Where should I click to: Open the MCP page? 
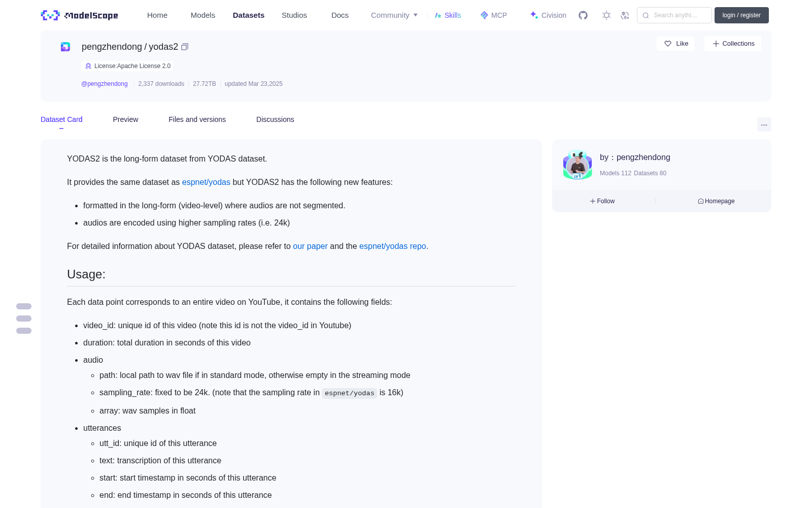(x=493, y=15)
